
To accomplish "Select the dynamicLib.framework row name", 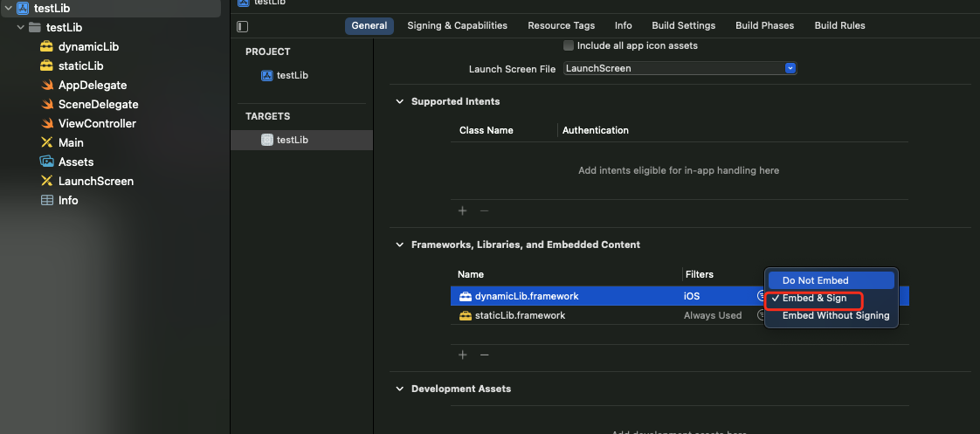I will pyautogui.click(x=527, y=296).
